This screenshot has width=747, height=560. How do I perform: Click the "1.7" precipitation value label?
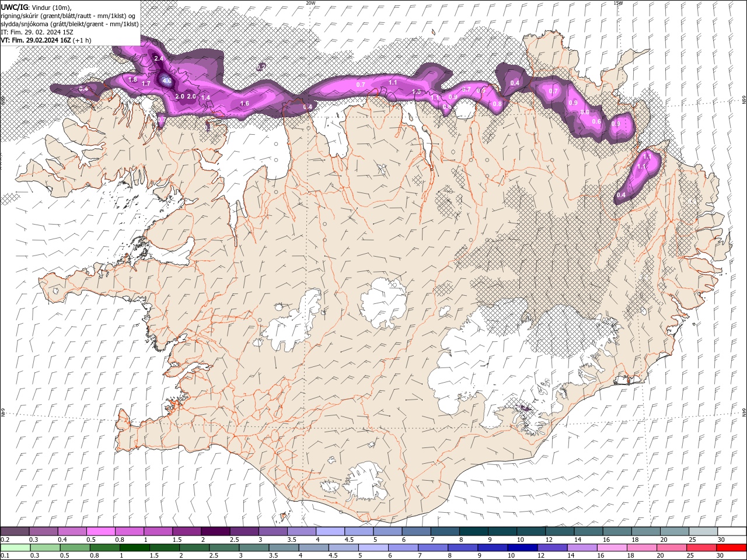146,84
